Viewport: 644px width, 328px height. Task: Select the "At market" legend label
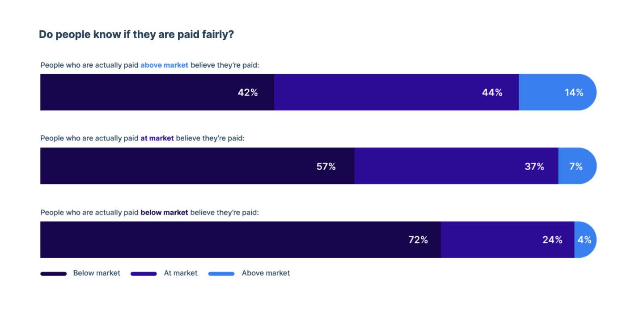tap(181, 273)
